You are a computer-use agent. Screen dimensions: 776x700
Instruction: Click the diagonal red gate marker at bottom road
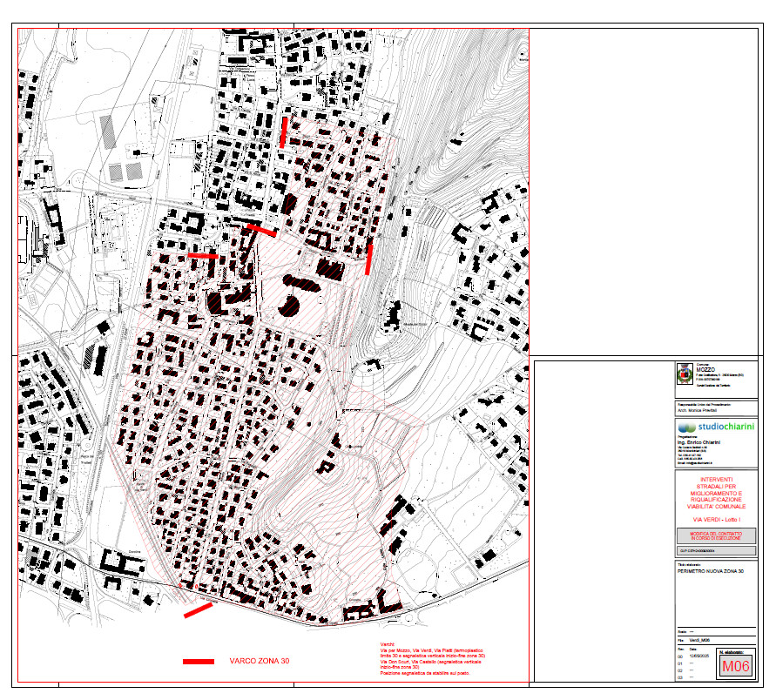tap(198, 610)
